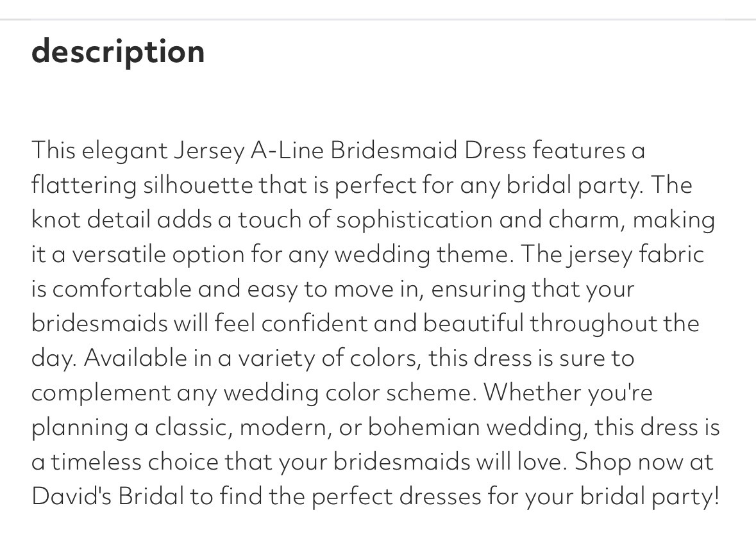Click the words "comfortable and easy to move in"

click(236, 289)
